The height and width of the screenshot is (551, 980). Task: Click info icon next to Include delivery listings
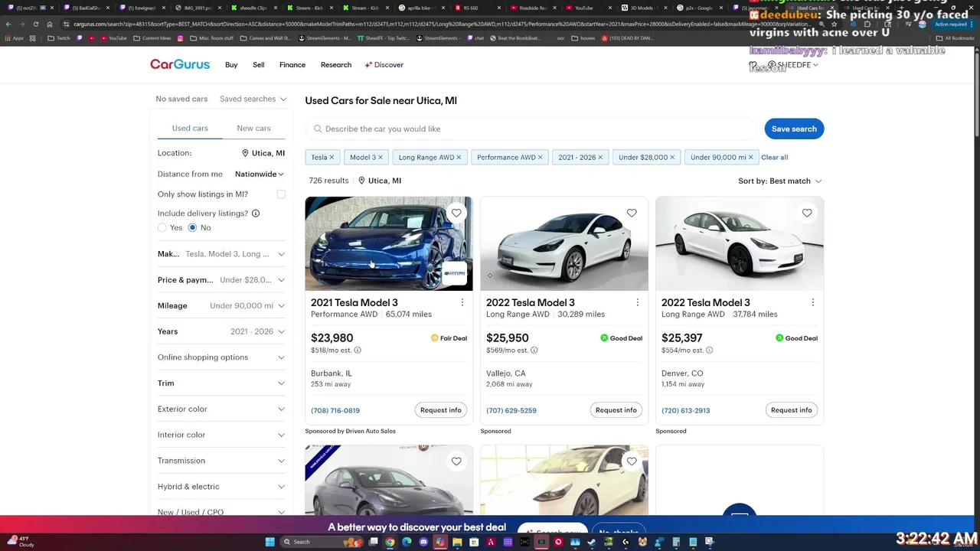point(256,214)
